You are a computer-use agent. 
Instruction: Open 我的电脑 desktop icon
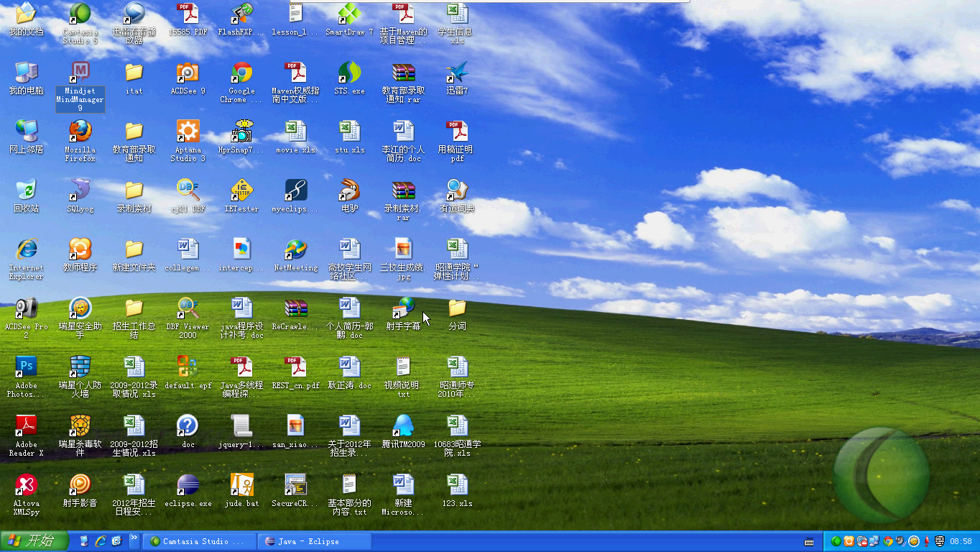[26, 72]
